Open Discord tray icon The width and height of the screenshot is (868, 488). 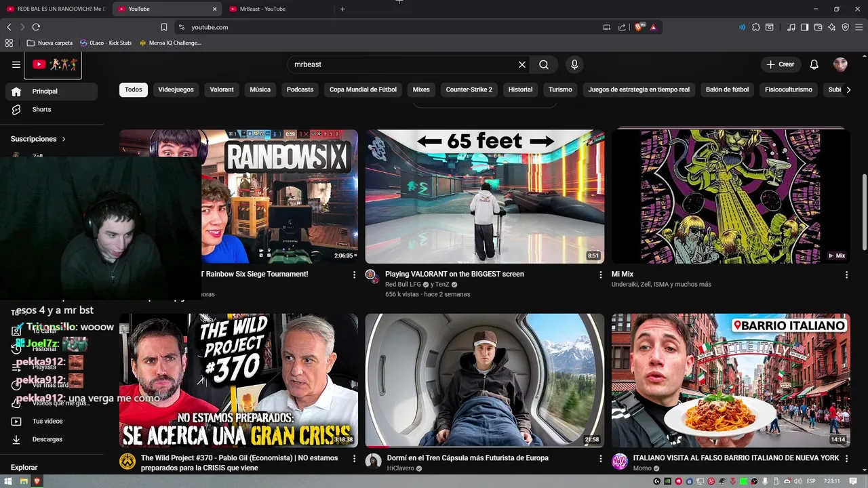(x=787, y=481)
